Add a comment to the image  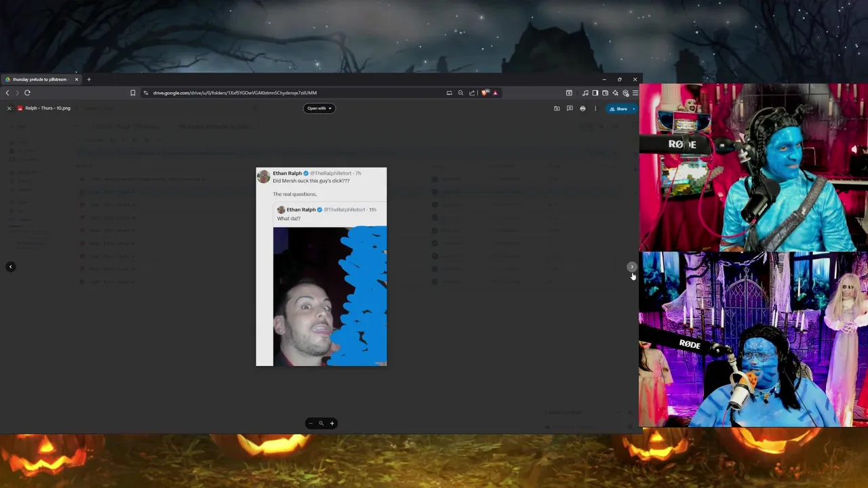(x=570, y=108)
